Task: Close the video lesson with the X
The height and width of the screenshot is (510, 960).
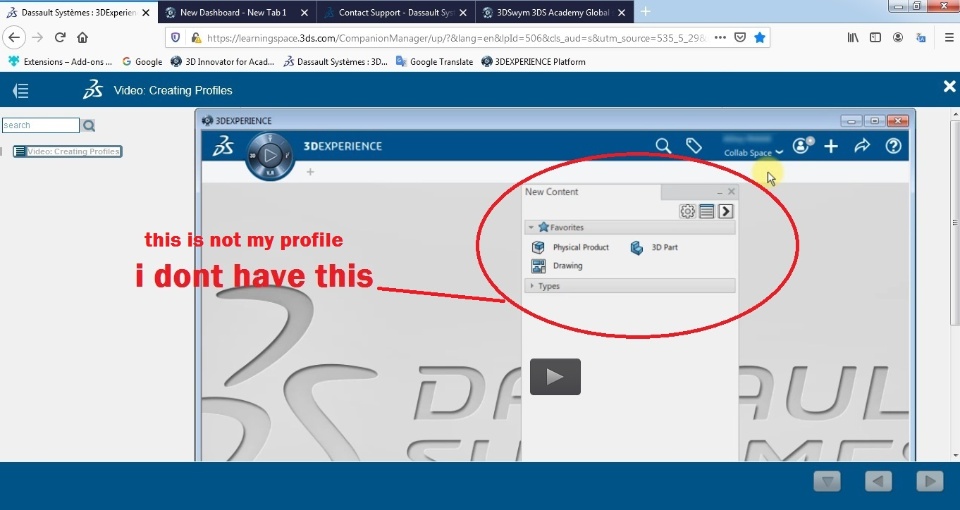Action: tap(949, 86)
